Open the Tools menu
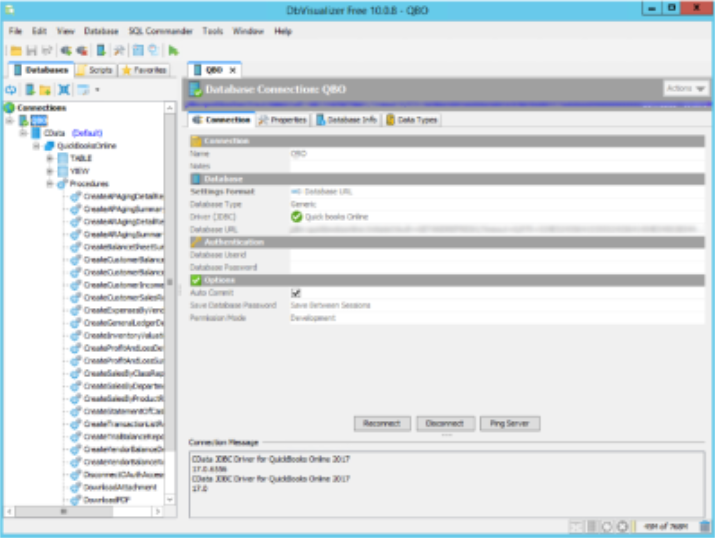 point(212,31)
